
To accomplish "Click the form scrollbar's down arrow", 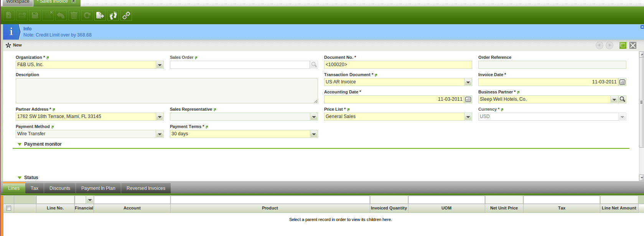I will tap(641, 178).
